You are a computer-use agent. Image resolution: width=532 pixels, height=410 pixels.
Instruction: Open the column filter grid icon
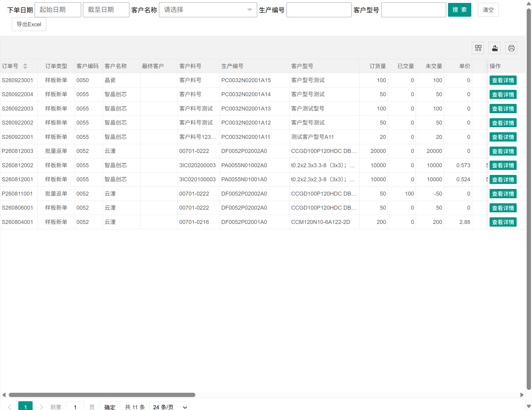pyautogui.click(x=478, y=48)
